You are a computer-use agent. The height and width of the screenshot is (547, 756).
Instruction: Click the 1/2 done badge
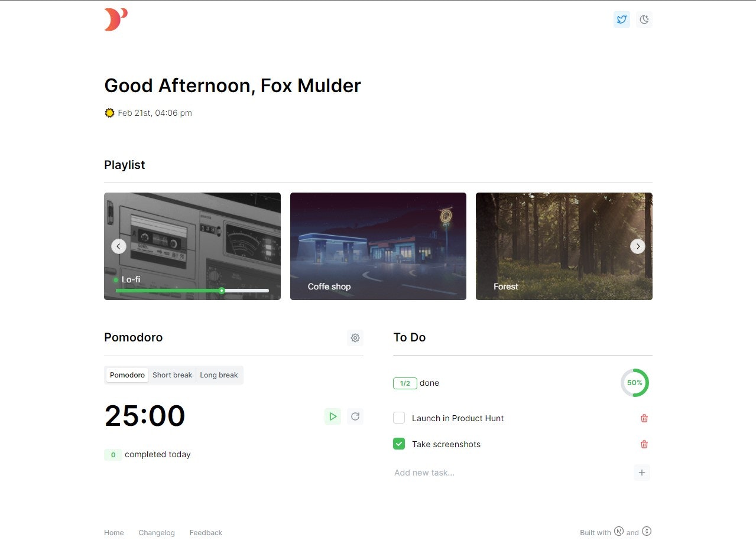[x=405, y=383]
